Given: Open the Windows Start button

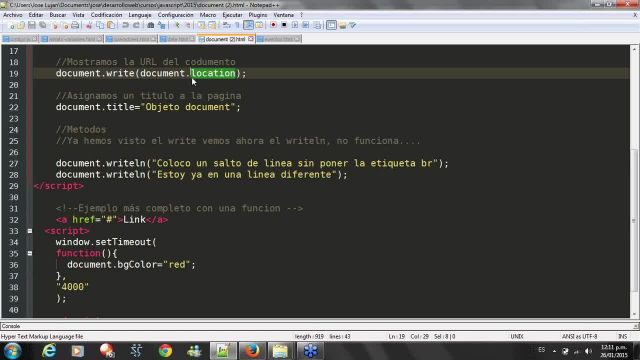Looking at the screenshot, I should pyautogui.click(x=12, y=351).
